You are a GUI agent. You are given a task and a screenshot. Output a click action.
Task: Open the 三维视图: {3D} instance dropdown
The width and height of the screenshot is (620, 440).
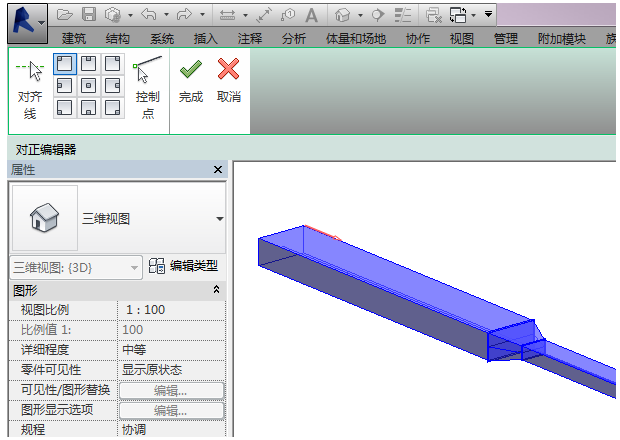click(77, 266)
